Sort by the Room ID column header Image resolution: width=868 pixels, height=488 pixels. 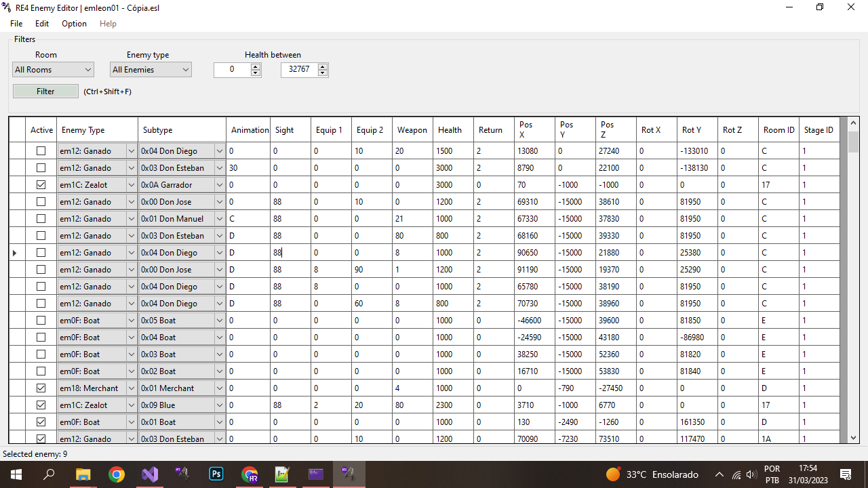pos(778,130)
